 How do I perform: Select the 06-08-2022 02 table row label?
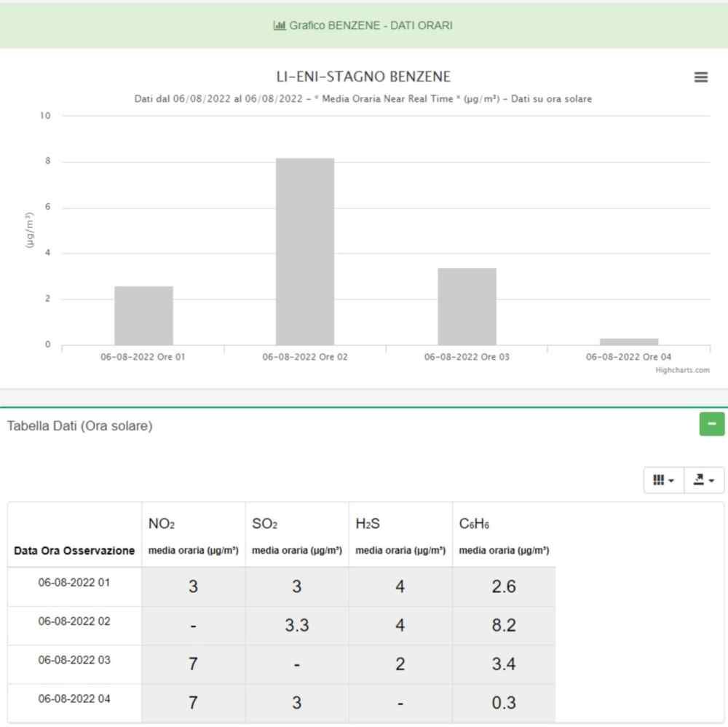point(74,621)
